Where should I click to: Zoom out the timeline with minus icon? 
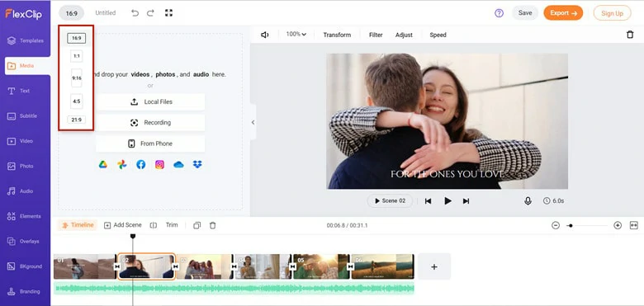(556, 225)
